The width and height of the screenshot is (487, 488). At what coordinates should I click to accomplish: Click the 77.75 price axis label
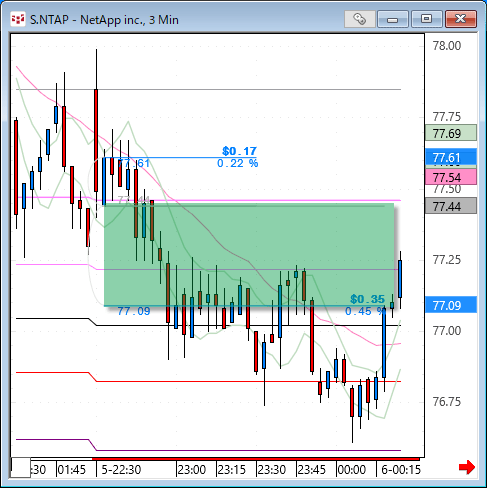click(x=447, y=117)
